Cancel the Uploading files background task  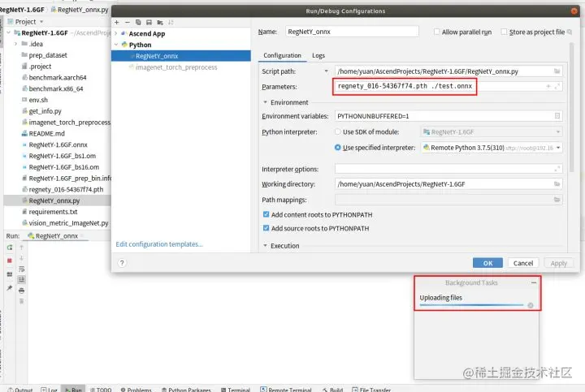pos(530,305)
